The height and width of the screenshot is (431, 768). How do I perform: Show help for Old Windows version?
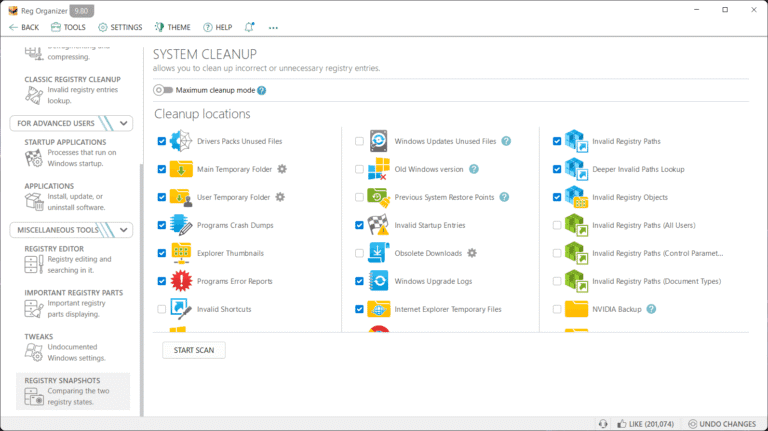(474, 169)
